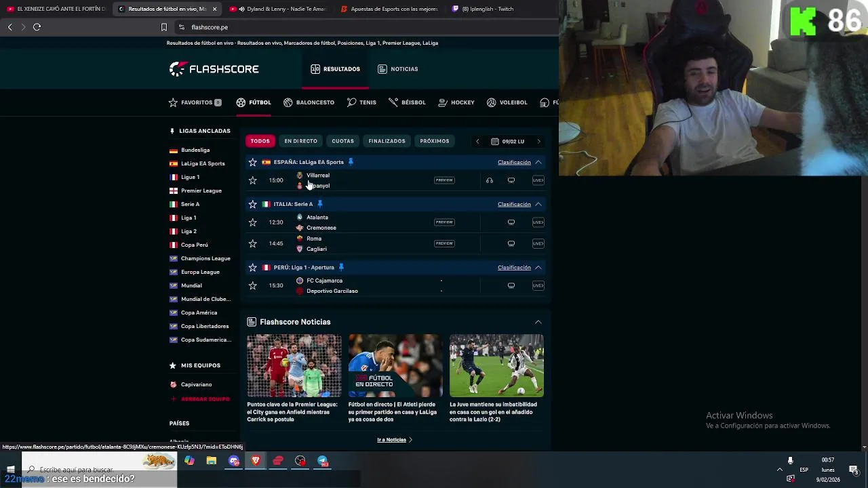The width and height of the screenshot is (868, 488).
Task: Switch to the Dyland & Lenny browser tab
Action: pyautogui.click(x=278, y=9)
